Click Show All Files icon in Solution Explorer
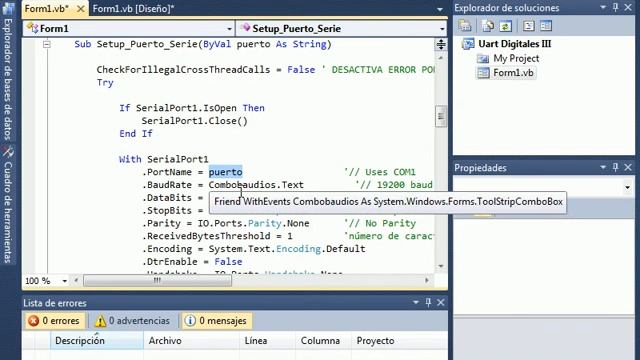The width and height of the screenshot is (640, 360). [x=488, y=26]
